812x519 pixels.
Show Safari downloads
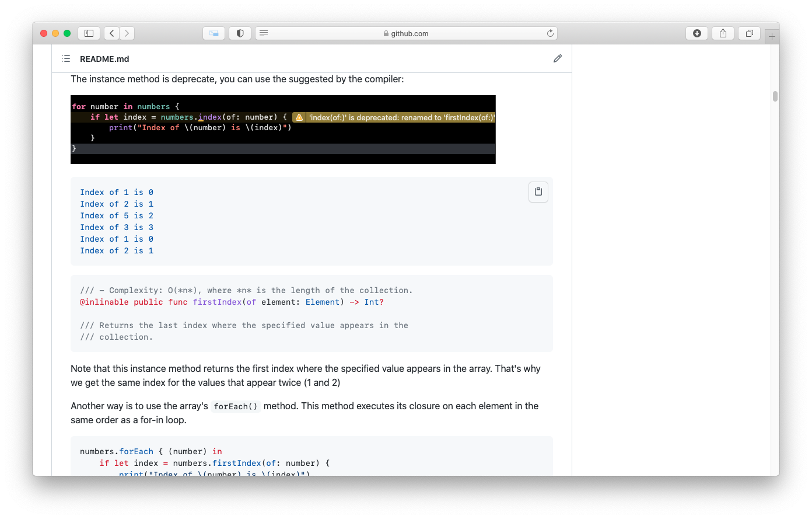[x=696, y=33]
